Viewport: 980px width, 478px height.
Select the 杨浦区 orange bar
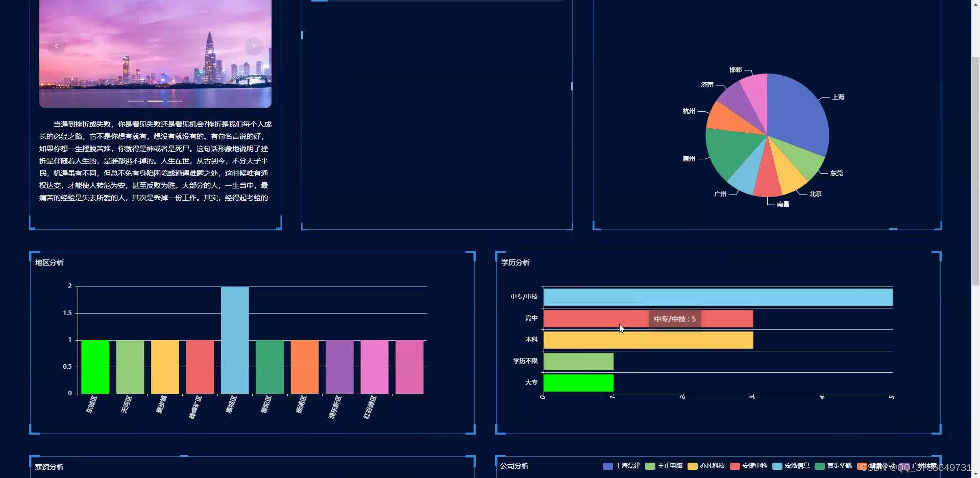(305, 367)
